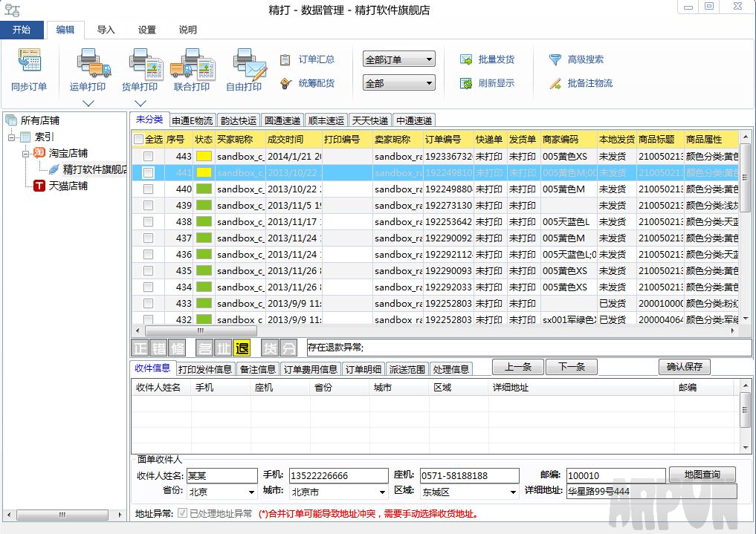Image resolution: width=756 pixels, height=534 pixels.
Task: Open 运单打印 waybill print tool
Action: click(88, 63)
